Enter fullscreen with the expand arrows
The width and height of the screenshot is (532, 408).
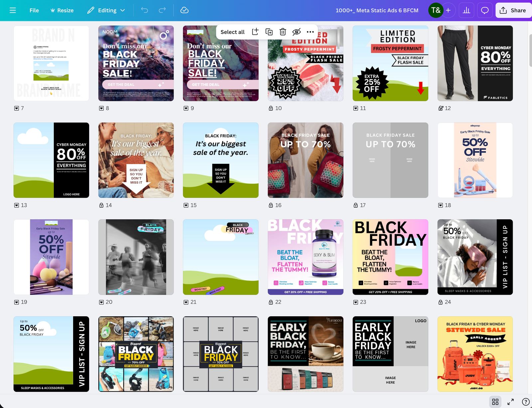[x=510, y=402]
